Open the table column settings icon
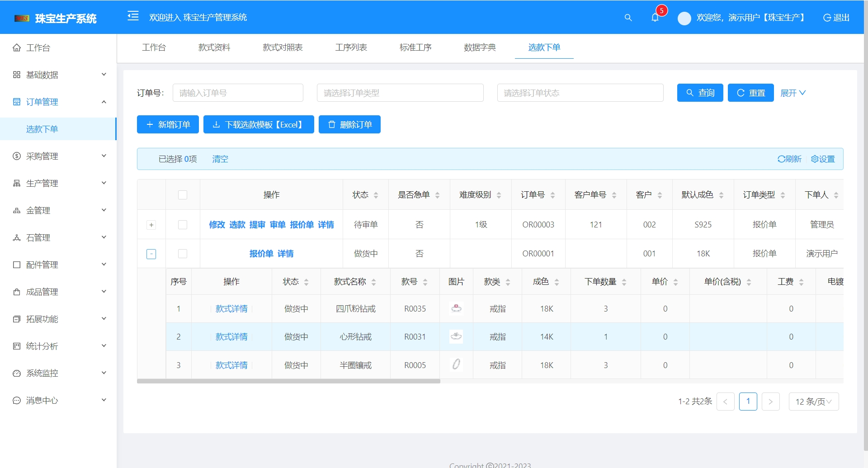Viewport: 868px width, 468px height. (823, 159)
